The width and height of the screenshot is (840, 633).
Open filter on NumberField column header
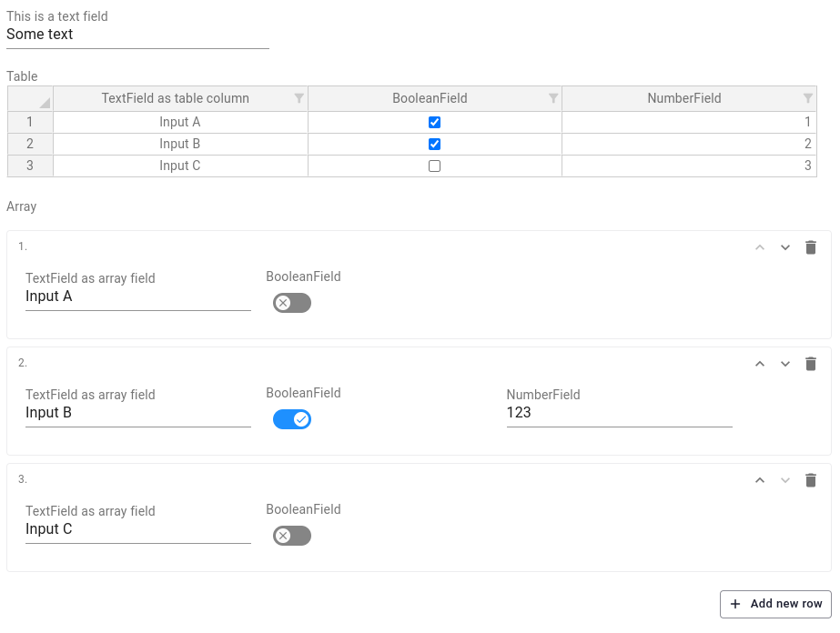(x=808, y=98)
